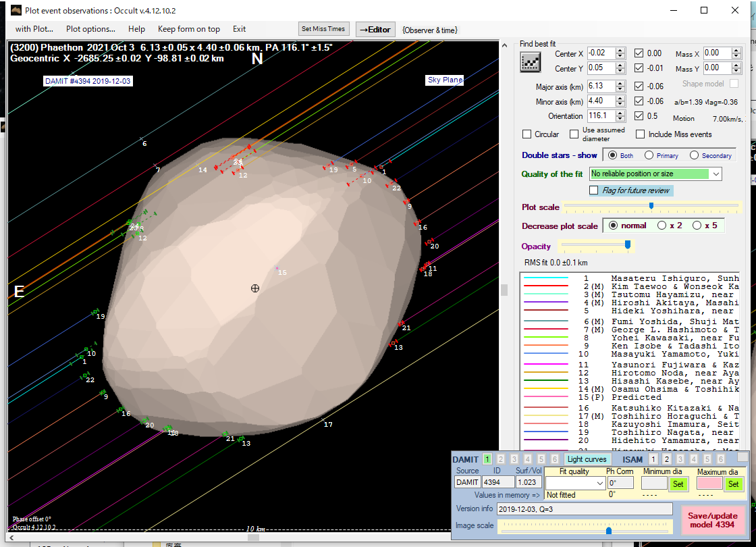Screen dimensions: 756x547
Task: Select DAMIT model number 1
Action: click(487, 459)
